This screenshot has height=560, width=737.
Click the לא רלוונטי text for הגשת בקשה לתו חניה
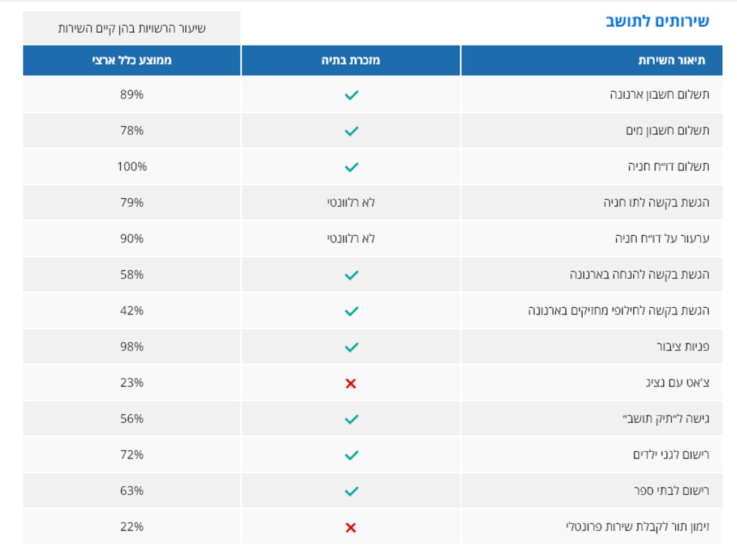351,202
